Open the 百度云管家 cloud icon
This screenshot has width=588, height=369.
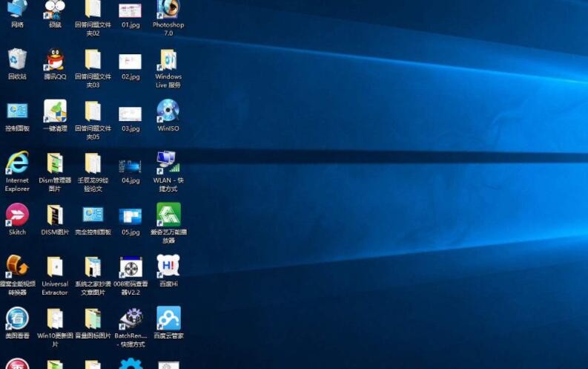pos(168,319)
